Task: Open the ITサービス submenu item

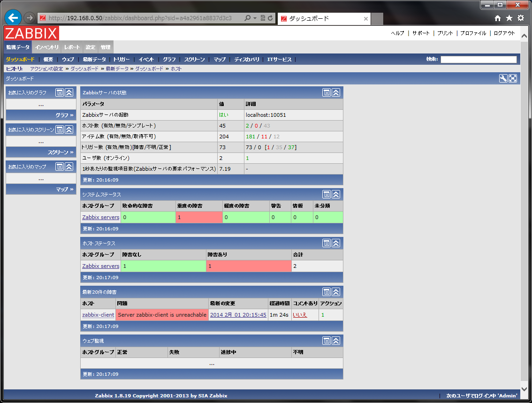Action: (279, 60)
